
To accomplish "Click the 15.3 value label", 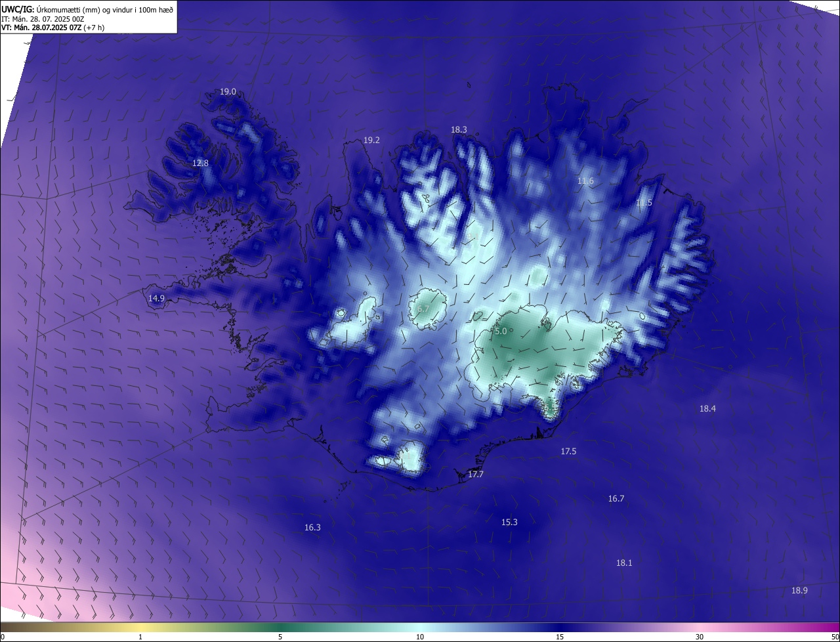I will point(509,523).
